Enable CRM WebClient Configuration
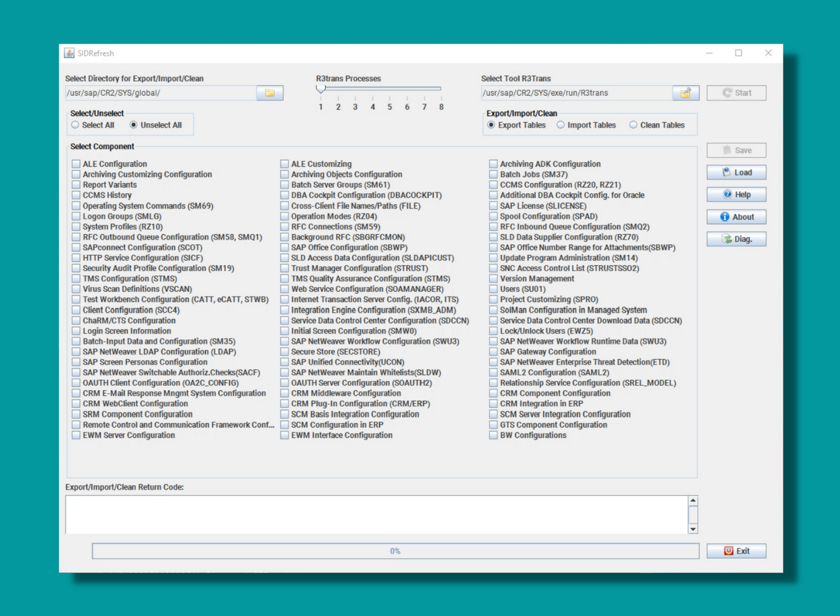Image resolution: width=840 pixels, height=616 pixels. click(76, 404)
